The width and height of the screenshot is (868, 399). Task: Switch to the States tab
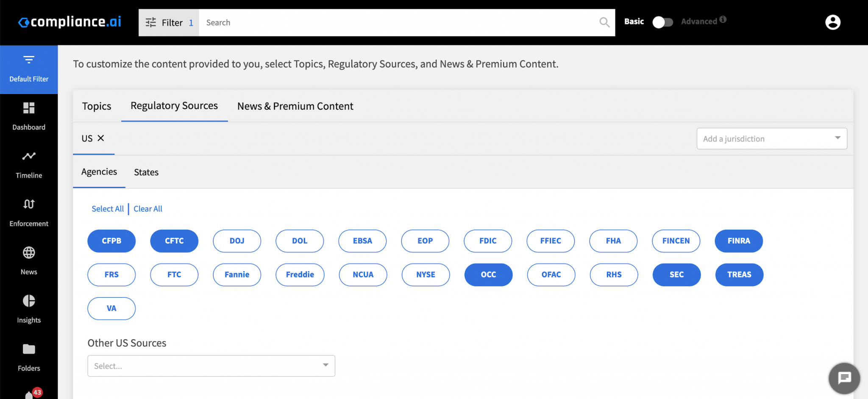(x=146, y=172)
